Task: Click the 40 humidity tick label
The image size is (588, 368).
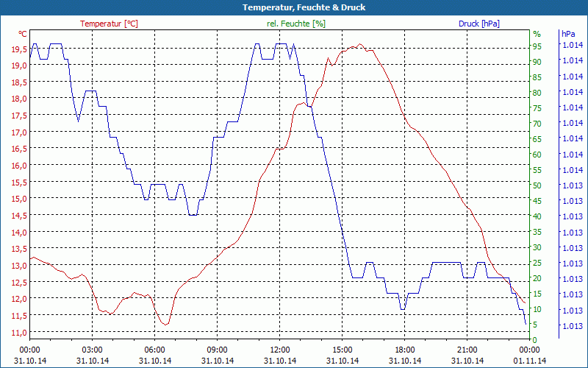Action: click(537, 216)
